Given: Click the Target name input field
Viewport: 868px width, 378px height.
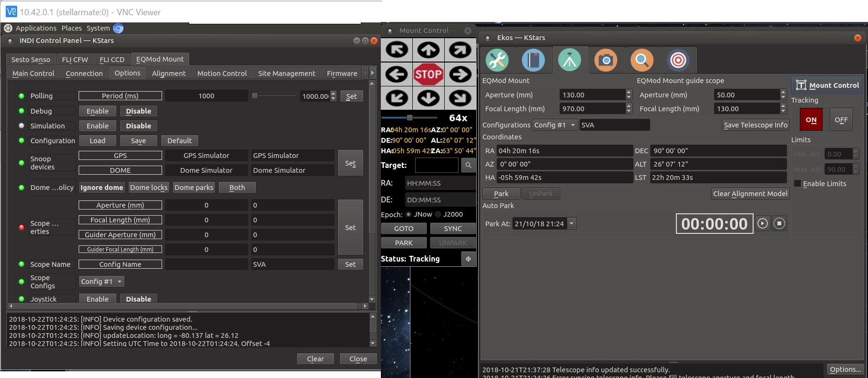Looking at the screenshot, I should [x=437, y=165].
